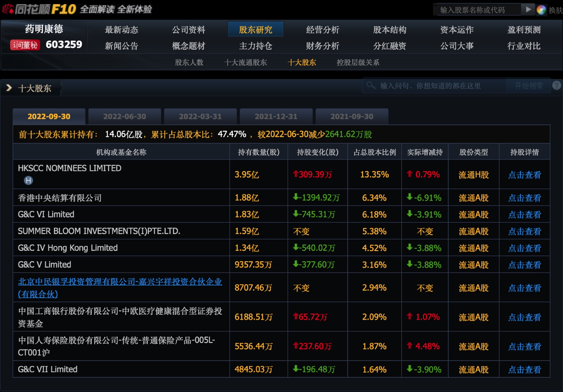
Task: Open the 盈利预测 menu
Action: tap(524, 30)
